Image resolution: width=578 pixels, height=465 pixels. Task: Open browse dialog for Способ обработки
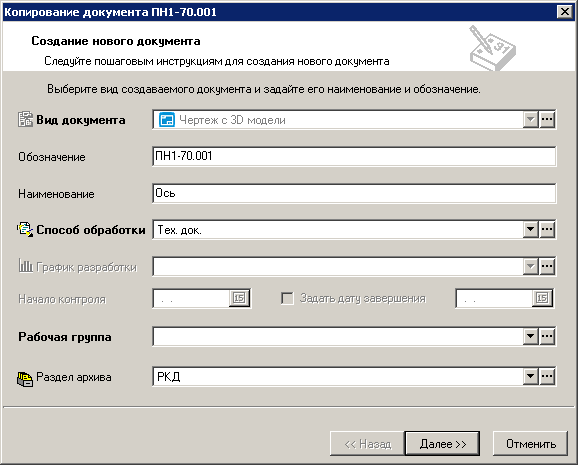coord(547,229)
